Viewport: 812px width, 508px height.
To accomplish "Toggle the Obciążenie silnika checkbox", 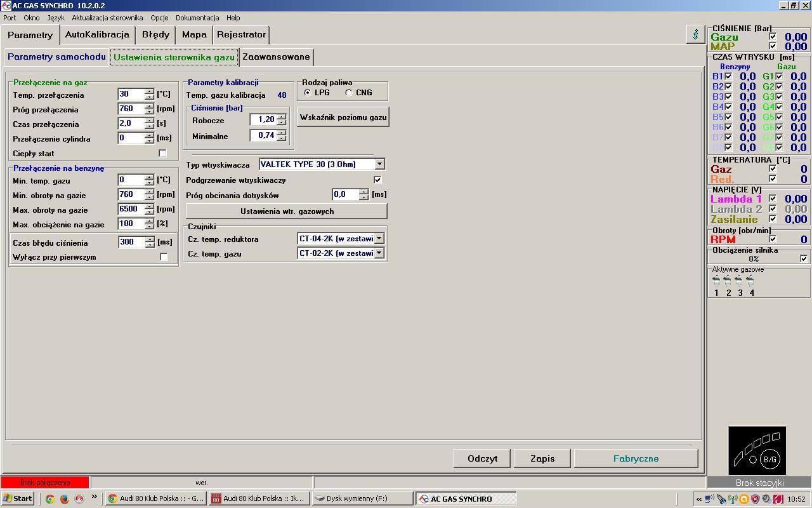I will click(x=804, y=258).
